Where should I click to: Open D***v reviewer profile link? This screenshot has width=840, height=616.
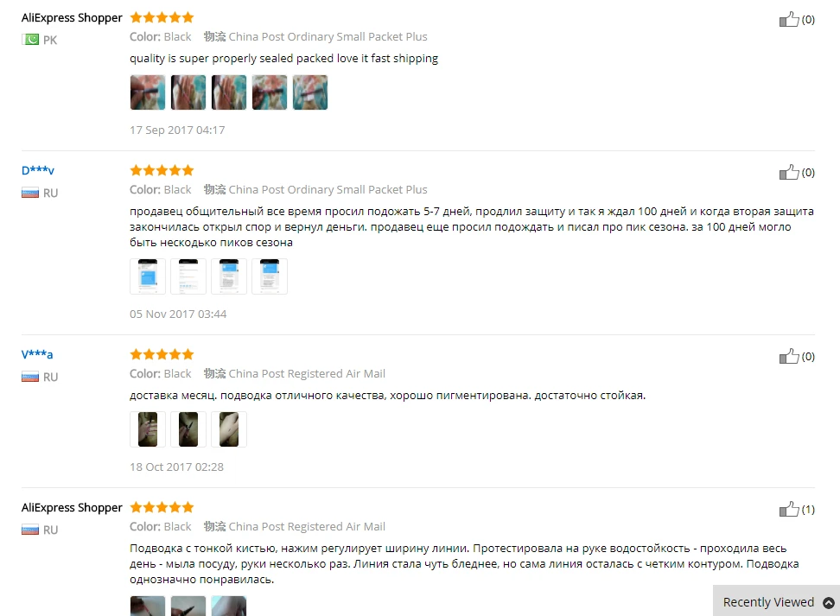(x=37, y=170)
